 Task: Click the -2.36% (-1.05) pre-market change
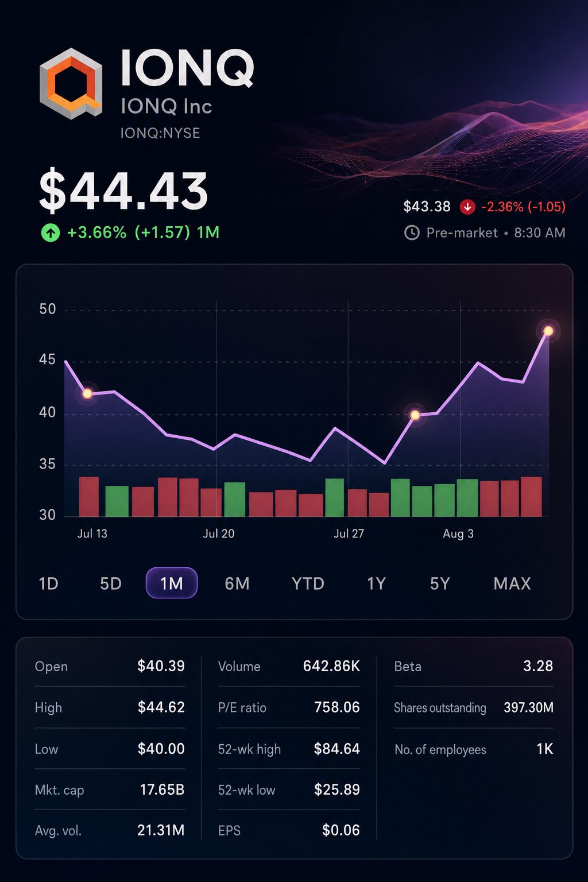(523, 207)
